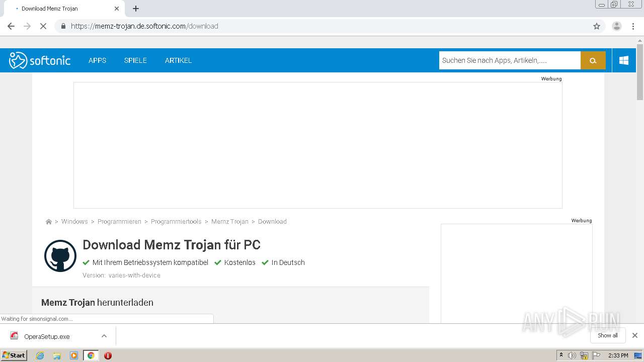This screenshot has height=362, width=644.
Task: Open the Programmiertools breadcrumb link
Action: [x=176, y=222]
